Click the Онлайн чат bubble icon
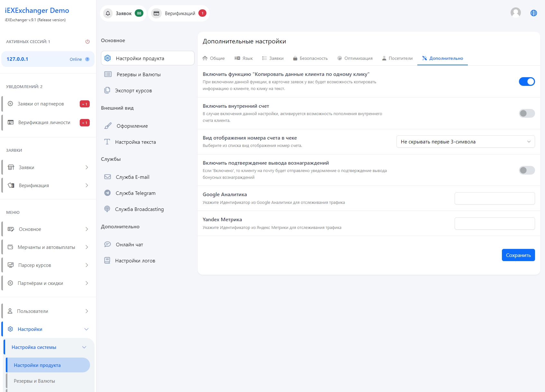Image resolution: width=545 pixels, height=392 pixels. (107, 244)
